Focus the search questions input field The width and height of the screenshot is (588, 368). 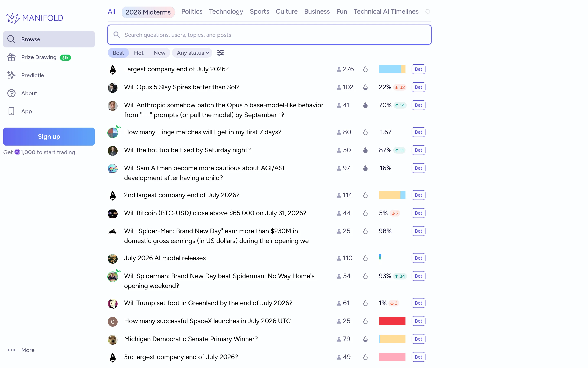point(269,35)
